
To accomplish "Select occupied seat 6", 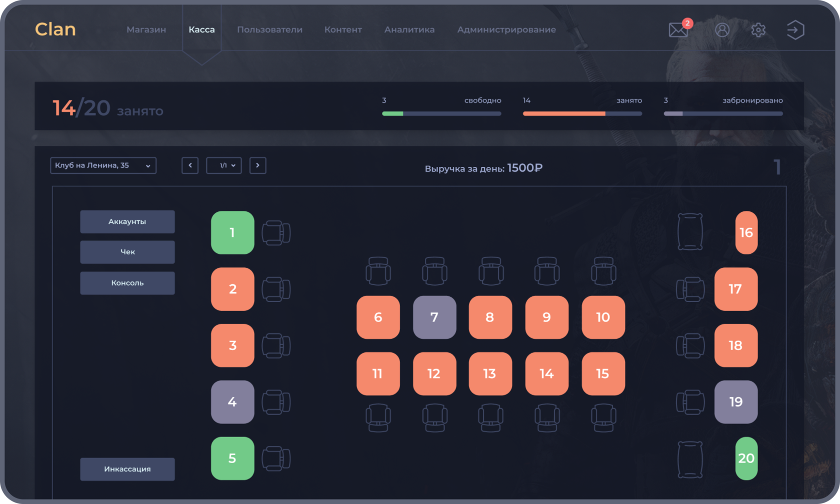I will 378,318.
